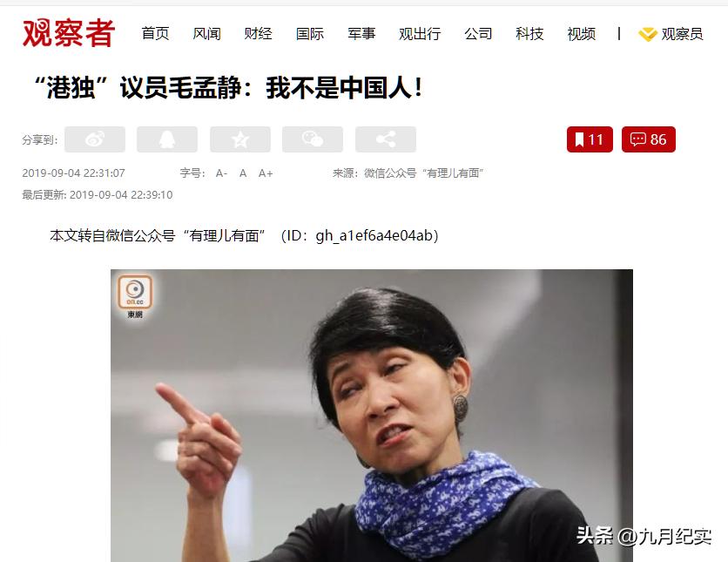Viewport: 728px width, 562px height.
Task: Open the 风闻 section
Action: click(x=206, y=33)
